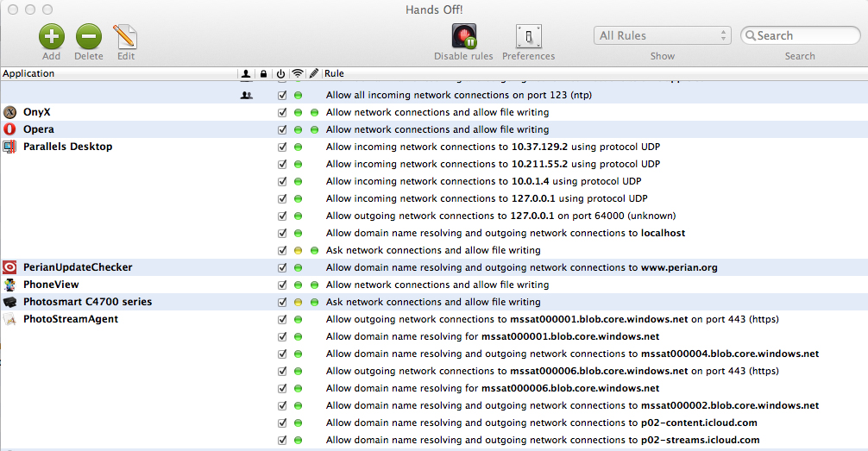868x451 pixels.
Task: Select the Photosmart C4700 series printer icon
Action: point(10,302)
